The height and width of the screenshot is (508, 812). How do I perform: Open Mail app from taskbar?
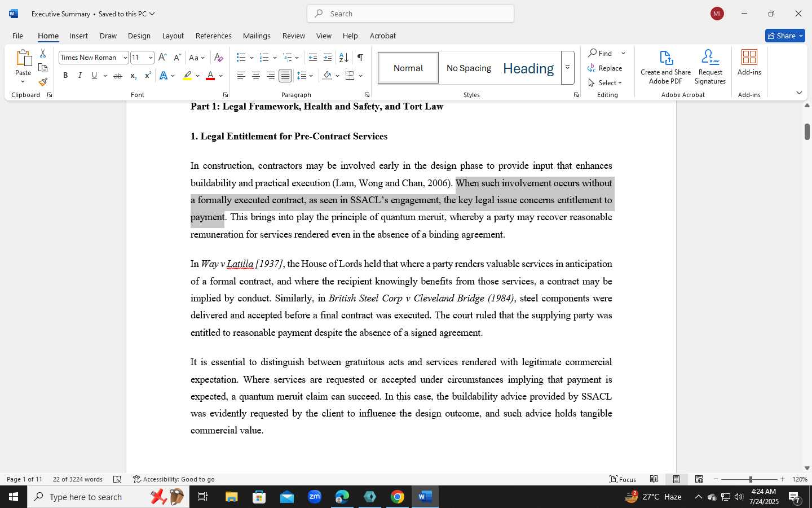pos(287,497)
